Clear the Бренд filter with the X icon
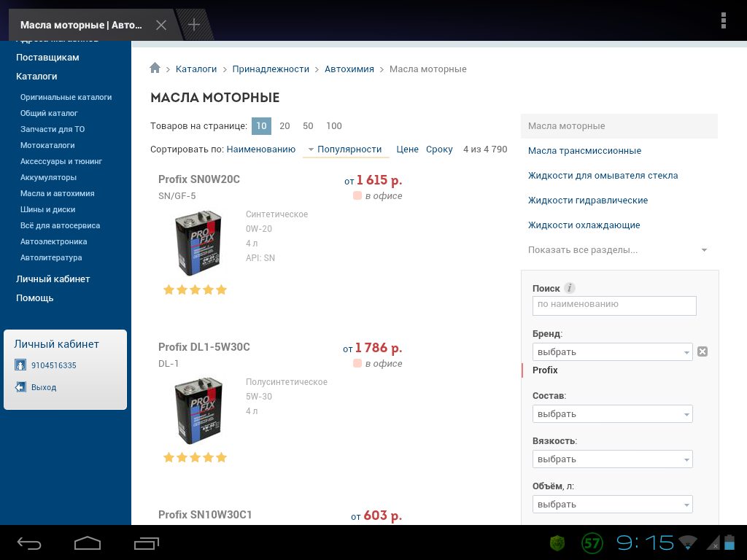Screen dimensions: 747x560 703,351
